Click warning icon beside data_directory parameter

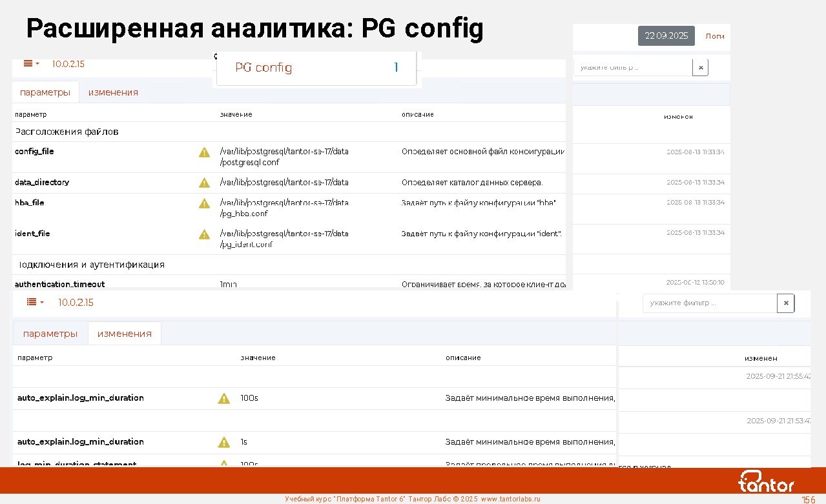pos(204,183)
